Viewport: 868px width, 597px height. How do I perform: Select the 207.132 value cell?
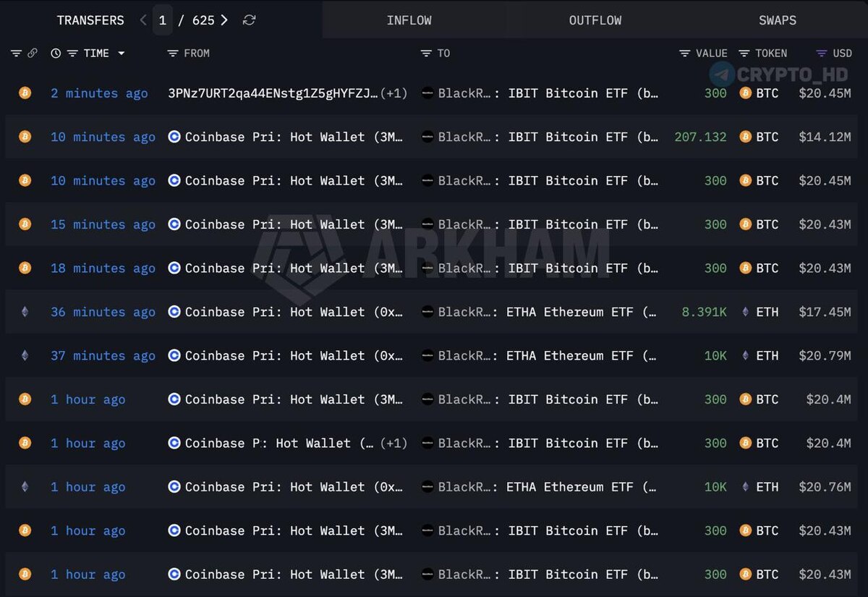pos(700,137)
